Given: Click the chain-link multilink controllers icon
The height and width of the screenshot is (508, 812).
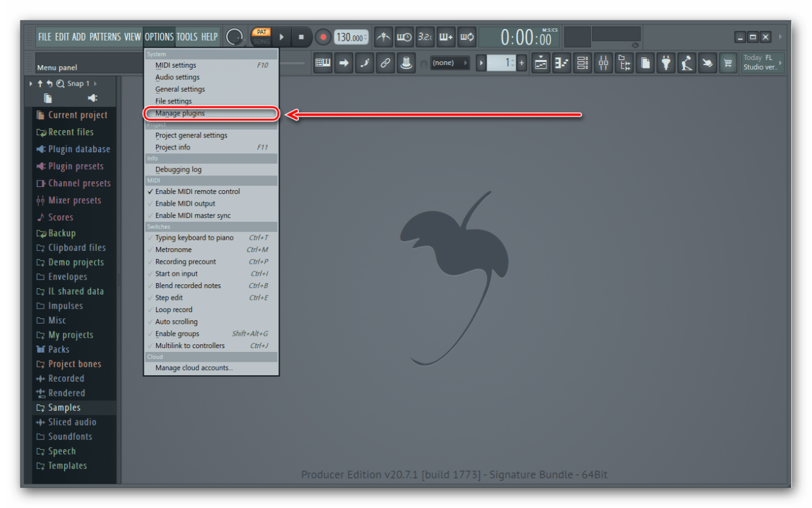Looking at the screenshot, I should click(385, 63).
